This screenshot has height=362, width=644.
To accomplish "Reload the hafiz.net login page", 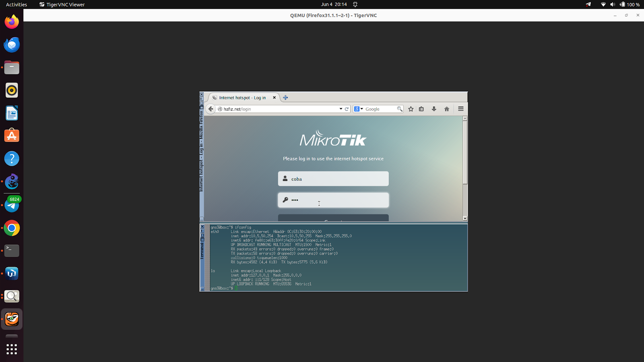I will 347,109.
